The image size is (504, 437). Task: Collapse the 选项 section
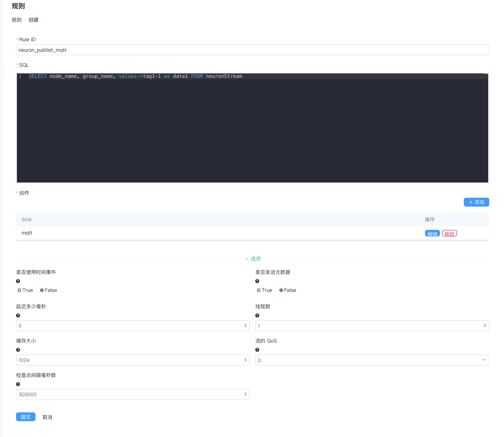pyautogui.click(x=253, y=259)
